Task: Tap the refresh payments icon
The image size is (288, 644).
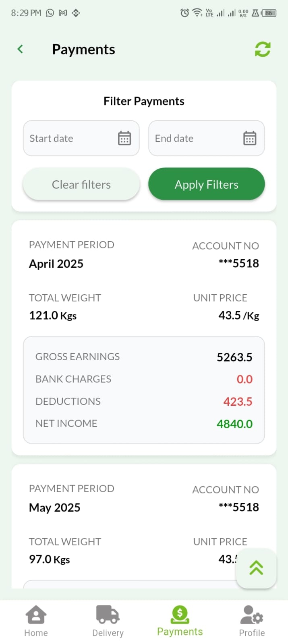Action: pyautogui.click(x=262, y=49)
